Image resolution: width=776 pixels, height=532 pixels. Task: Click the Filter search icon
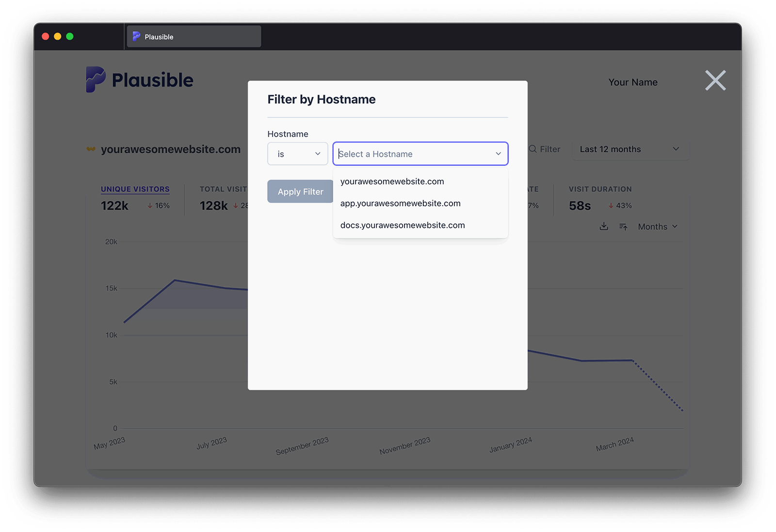pos(533,149)
